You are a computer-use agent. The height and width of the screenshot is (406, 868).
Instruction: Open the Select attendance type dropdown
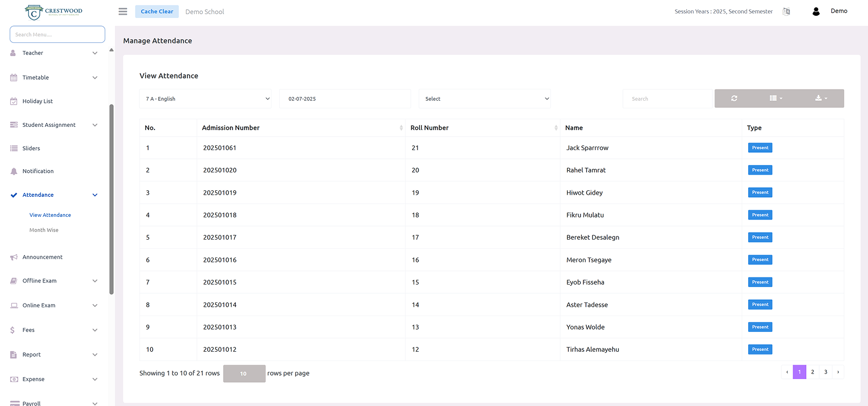(485, 99)
